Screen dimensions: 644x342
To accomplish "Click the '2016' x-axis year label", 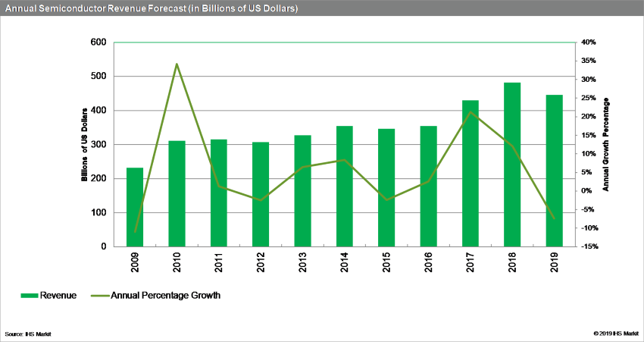I will tap(428, 262).
